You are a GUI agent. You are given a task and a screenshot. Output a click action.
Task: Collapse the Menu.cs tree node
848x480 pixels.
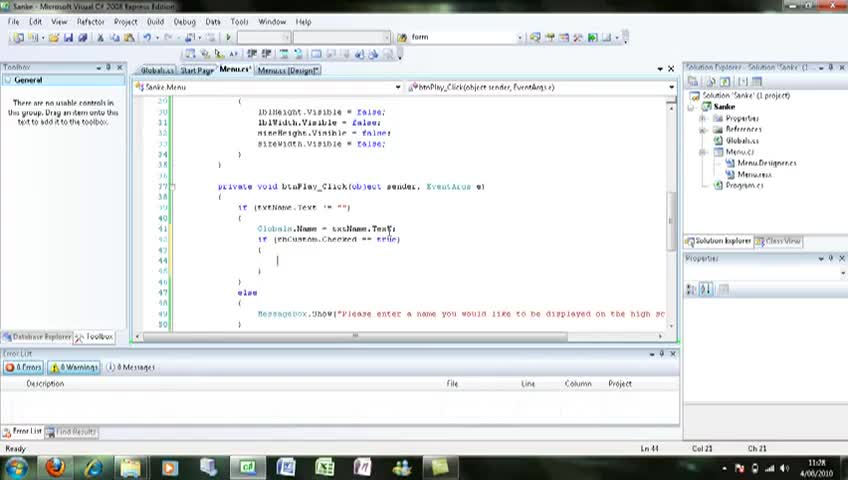tap(702, 152)
